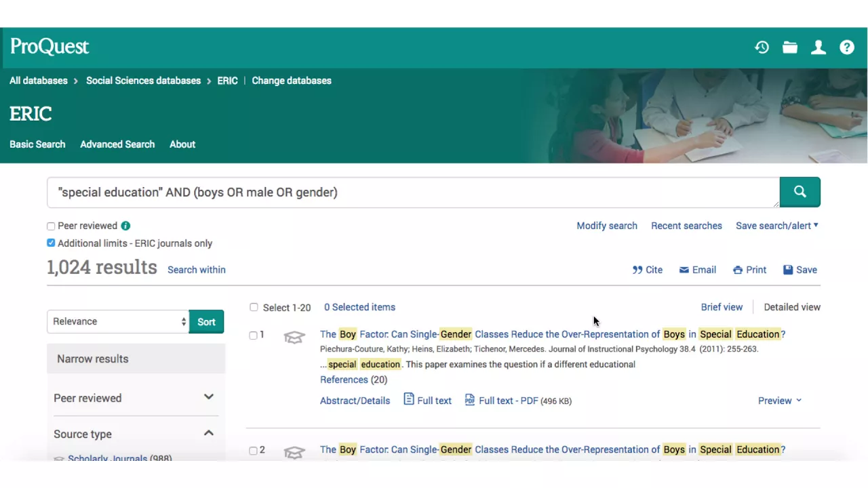Click Search within link
868x488 pixels.
click(197, 270)
